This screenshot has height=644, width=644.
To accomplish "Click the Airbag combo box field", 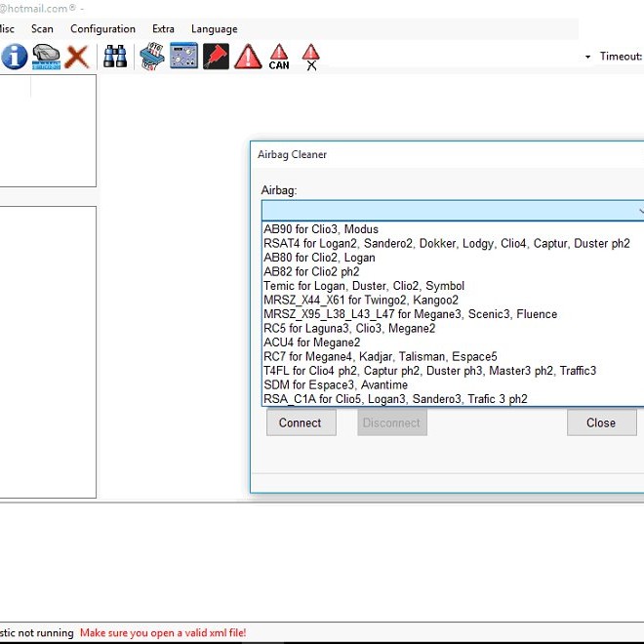I will point(453,211).
